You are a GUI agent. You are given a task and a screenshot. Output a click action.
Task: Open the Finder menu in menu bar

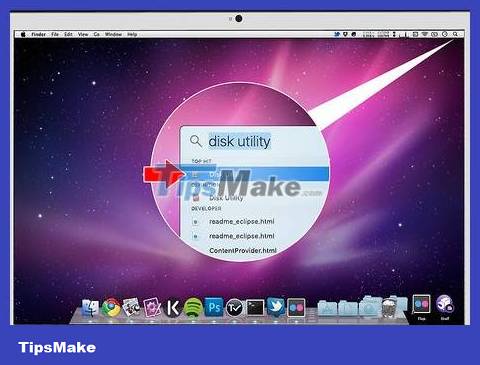click(x=39, y=34)
